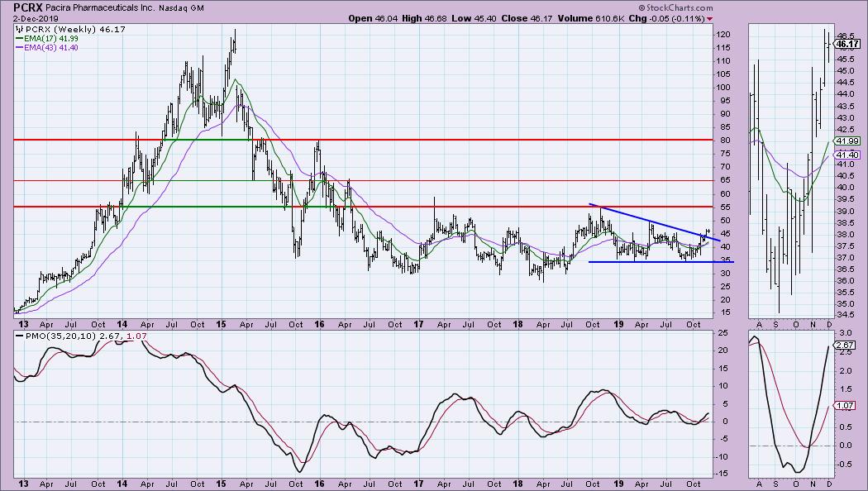Viewport: 868px width, 491px height.
Task: Click the red down-triangle change indicator
Action: click(709, 19)
